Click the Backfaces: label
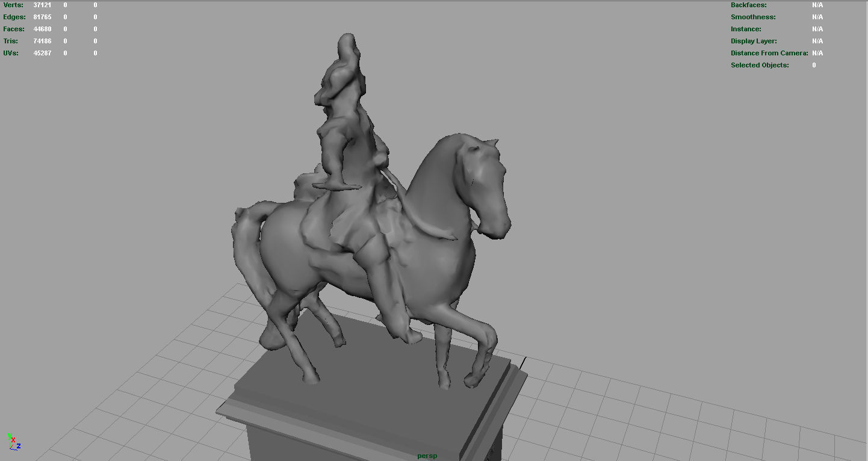The image size is (868, 461). pyautogui.click(x=749, y=5)
